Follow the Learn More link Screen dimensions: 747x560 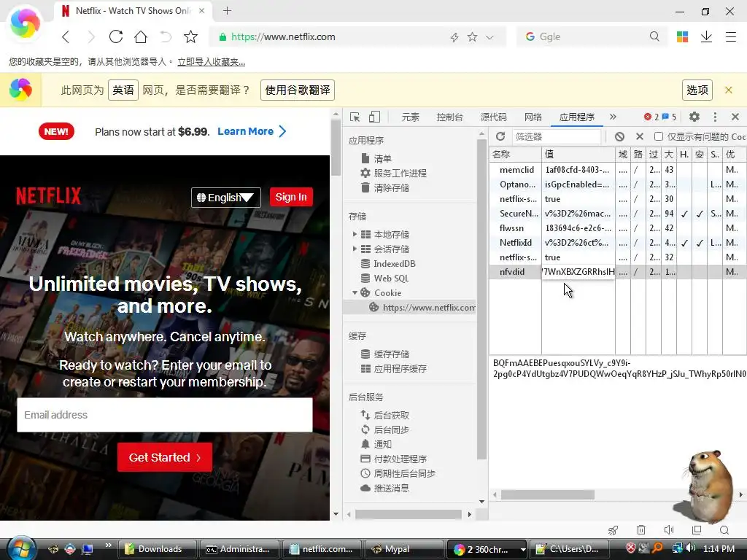[x=252, y=131]
